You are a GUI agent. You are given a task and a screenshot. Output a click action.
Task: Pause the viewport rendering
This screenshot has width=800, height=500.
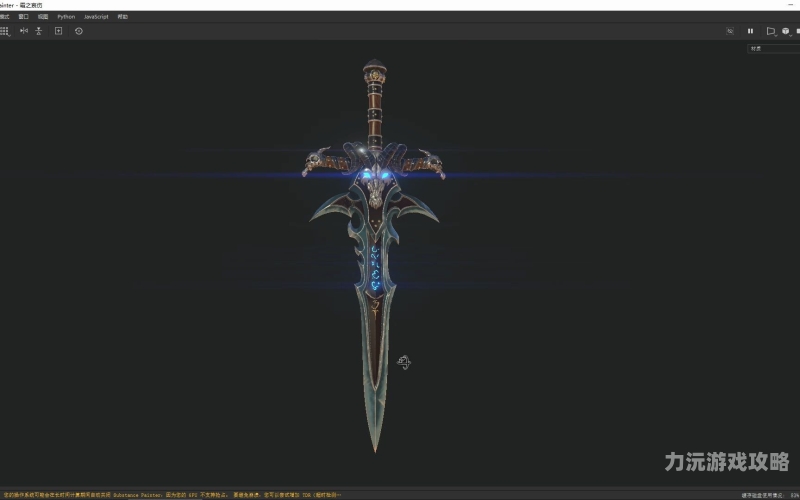[x=751, y=31]
